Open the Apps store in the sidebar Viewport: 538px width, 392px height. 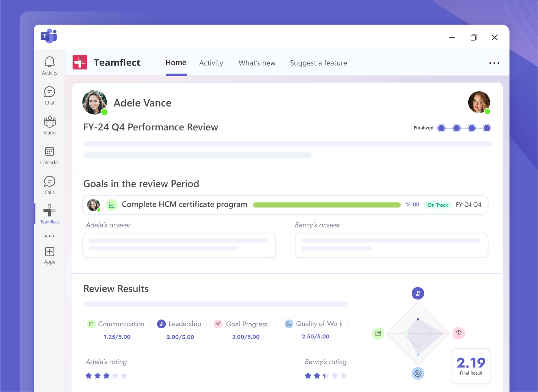click(50, 256)
